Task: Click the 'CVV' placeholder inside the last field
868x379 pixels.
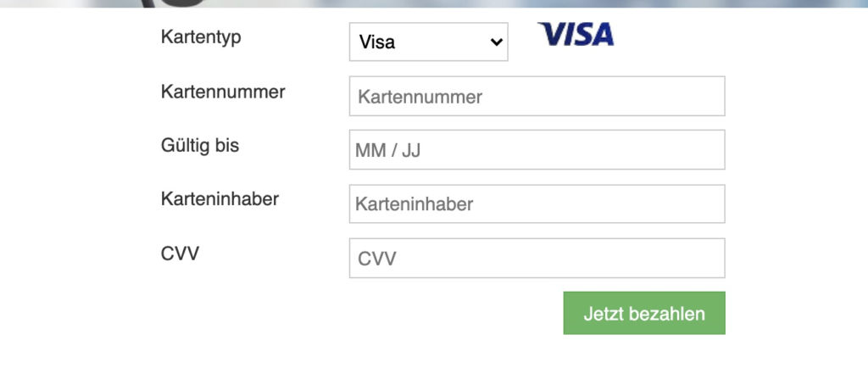Action: click(376, 259)
